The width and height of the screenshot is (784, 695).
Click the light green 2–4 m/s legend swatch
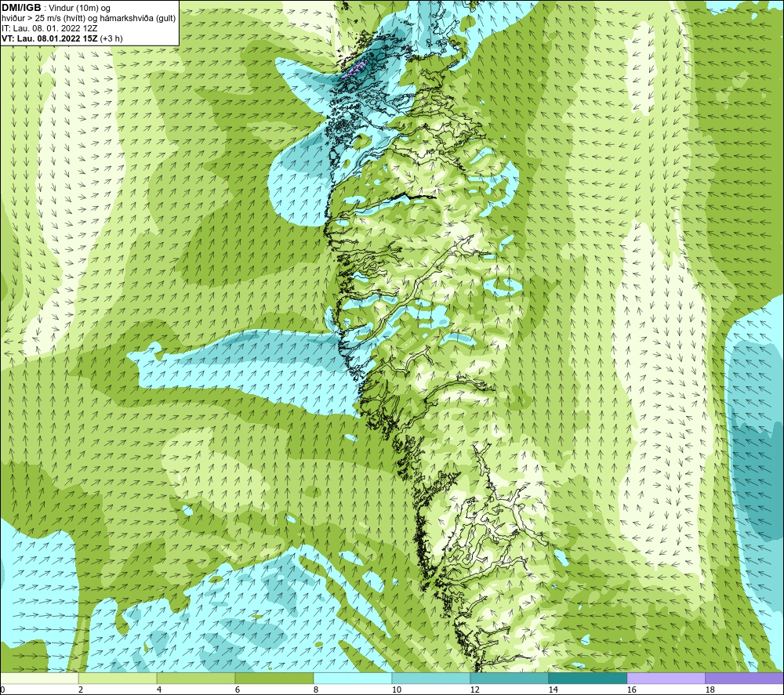click(118, 678)
